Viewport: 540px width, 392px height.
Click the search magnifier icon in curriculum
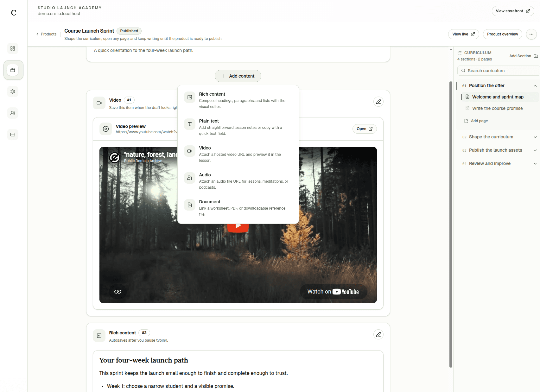pyautogui.click(x=463, y=71)
